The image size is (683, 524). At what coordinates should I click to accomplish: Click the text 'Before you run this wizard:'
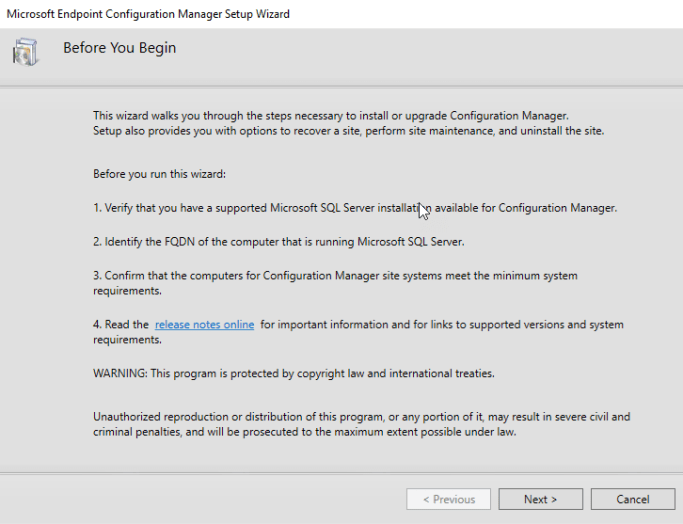tap(159, 174)
